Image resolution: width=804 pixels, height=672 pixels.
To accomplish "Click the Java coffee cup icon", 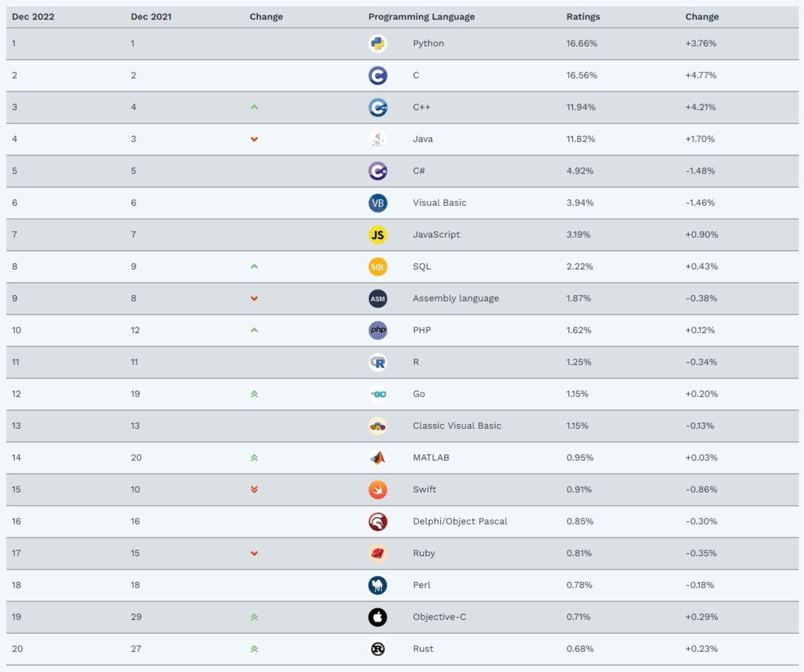I will [378, 139].
